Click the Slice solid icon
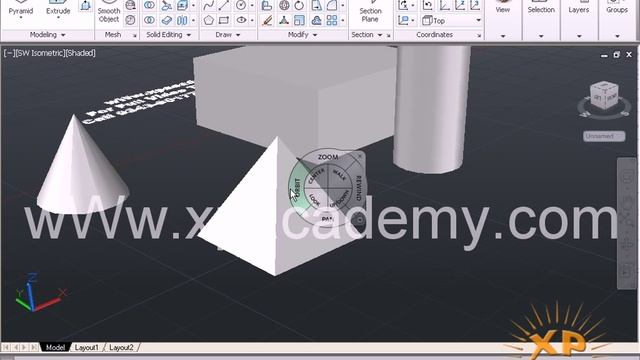 (166, 5)
